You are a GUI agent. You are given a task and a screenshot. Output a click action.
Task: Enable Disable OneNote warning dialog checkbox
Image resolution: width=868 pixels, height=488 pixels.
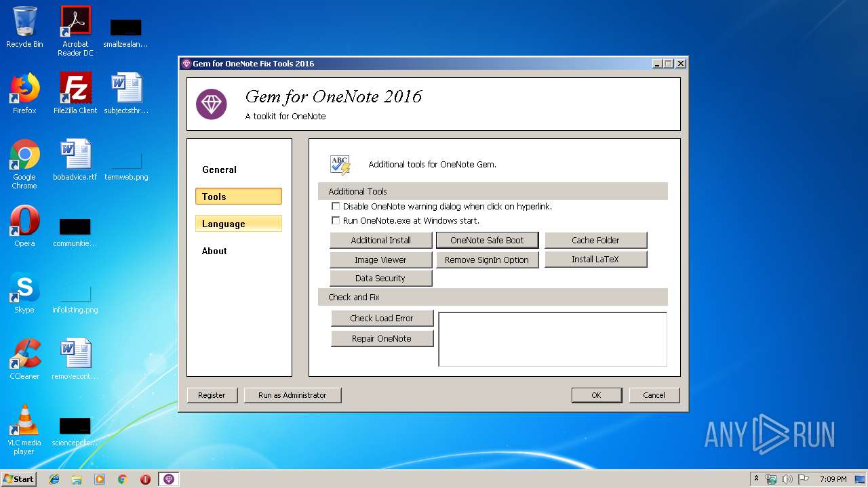[336, 206]
